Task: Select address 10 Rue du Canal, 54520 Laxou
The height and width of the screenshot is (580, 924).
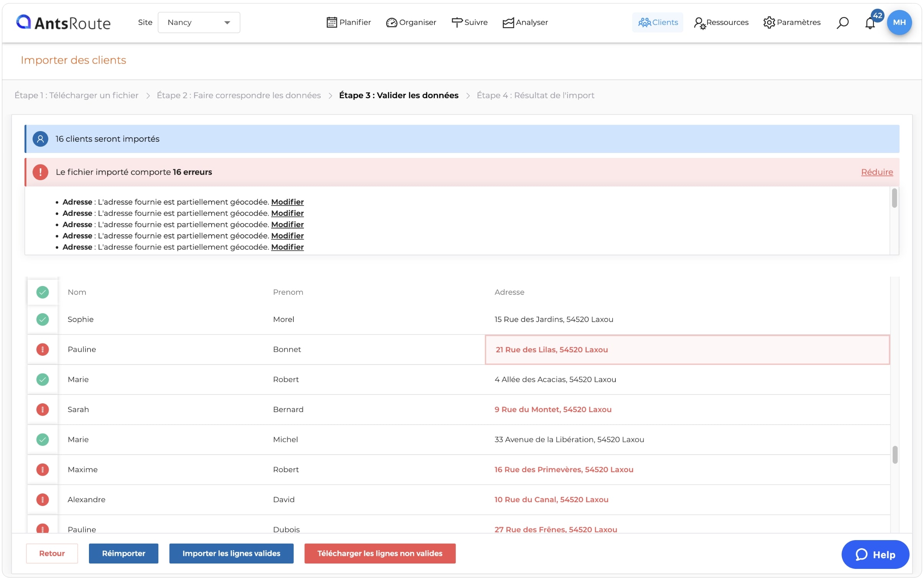Action: click(551, 499)
